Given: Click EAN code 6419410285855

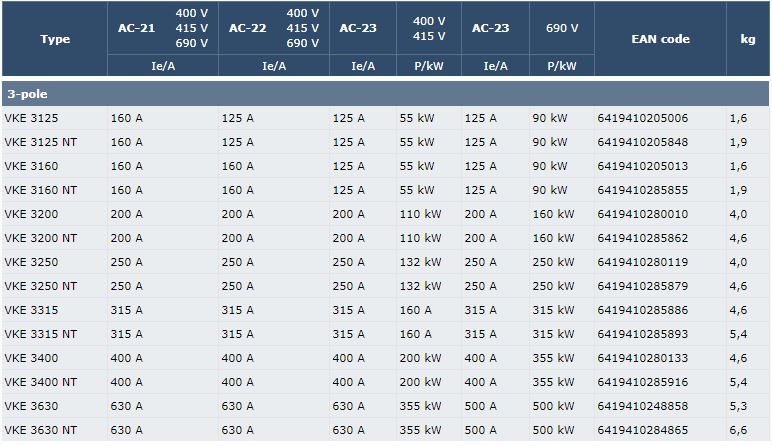Looking at the screenshot, I should click(x=643, y=190).
